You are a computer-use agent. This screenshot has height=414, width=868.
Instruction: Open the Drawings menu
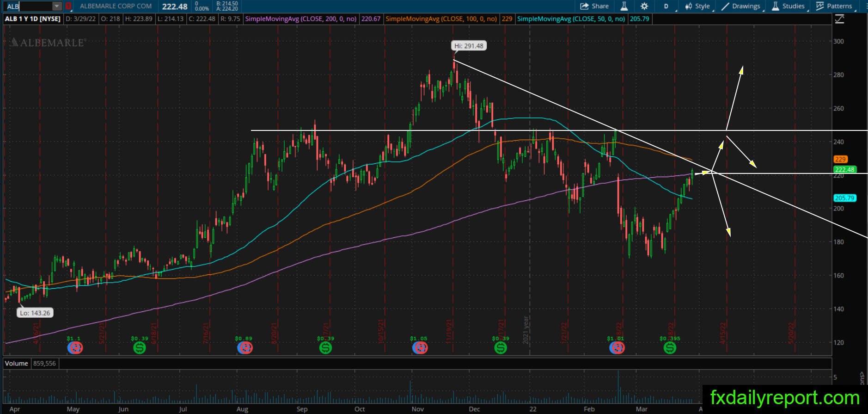(x=741, y=6)
